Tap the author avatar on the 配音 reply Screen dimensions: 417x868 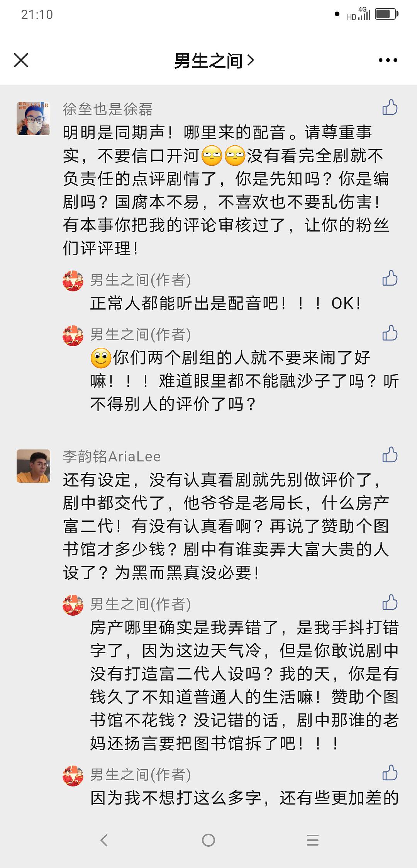click(73, 281)
